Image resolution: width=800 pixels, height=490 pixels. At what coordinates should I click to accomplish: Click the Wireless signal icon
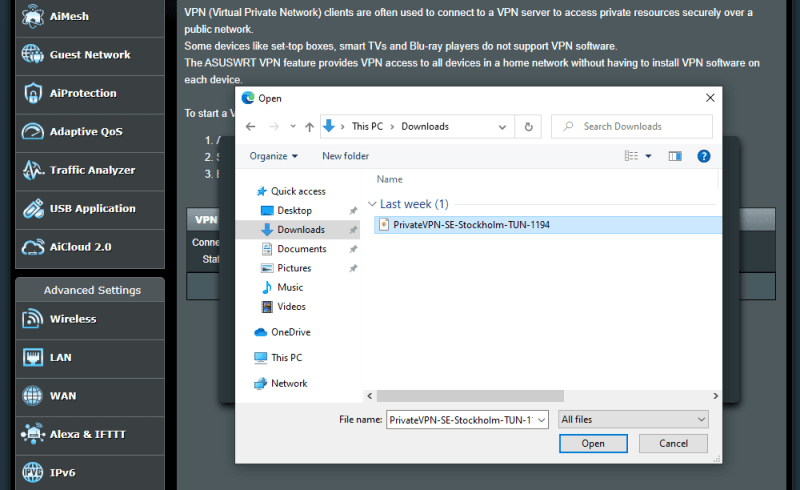(33, 318)
